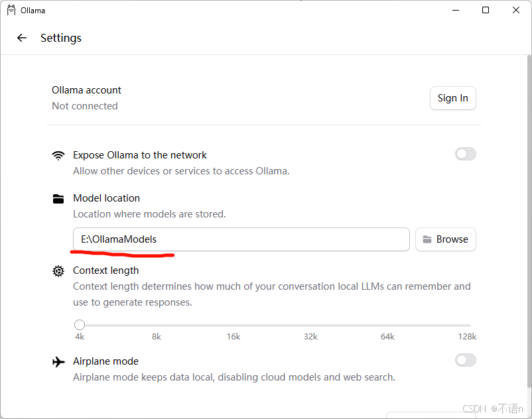Click the vertical scrollbar of Settings
This screenshot has height=419, width=532.
point(529,221)
